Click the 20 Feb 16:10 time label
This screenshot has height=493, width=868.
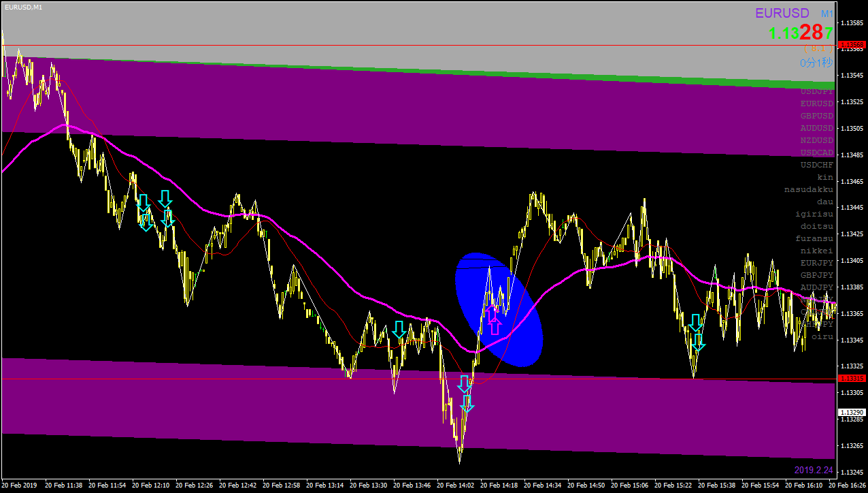(x=803, y=486)
